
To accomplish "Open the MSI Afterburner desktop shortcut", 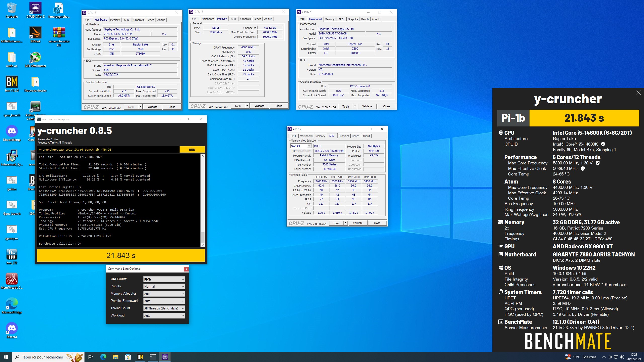I will pyautogui.click(x=35, y=60).
